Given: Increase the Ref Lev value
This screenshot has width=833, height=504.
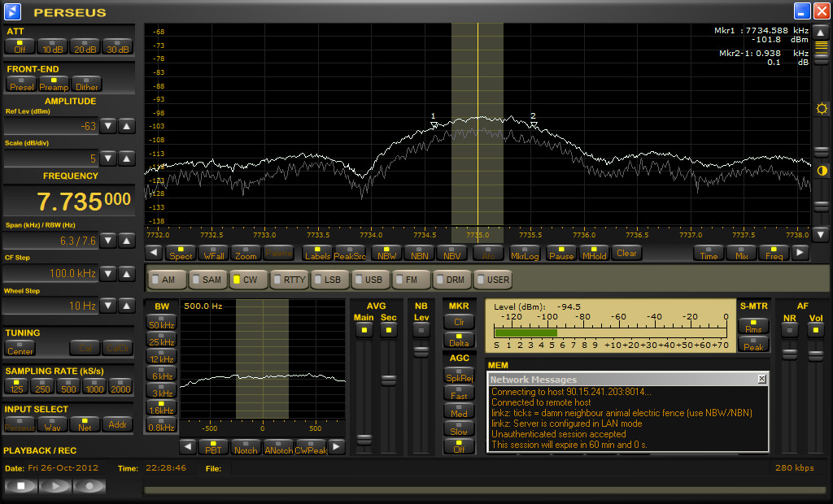Looking at the screenshot, I should tap(126, 126).
